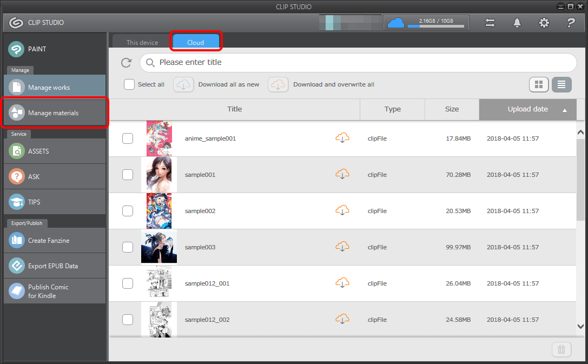Screen dimensions: 588x364
Task: Switch to list view layout
Action: coord(562,84)
